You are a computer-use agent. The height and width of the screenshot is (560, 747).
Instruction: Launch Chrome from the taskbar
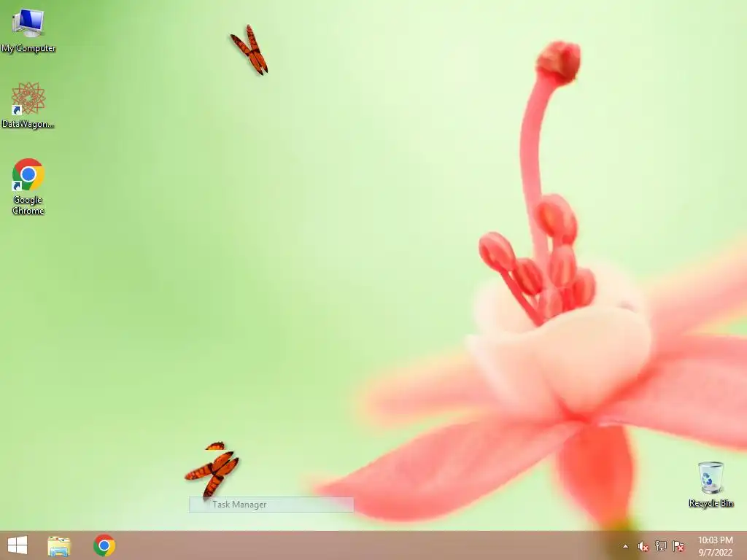(x=104, y=545)
